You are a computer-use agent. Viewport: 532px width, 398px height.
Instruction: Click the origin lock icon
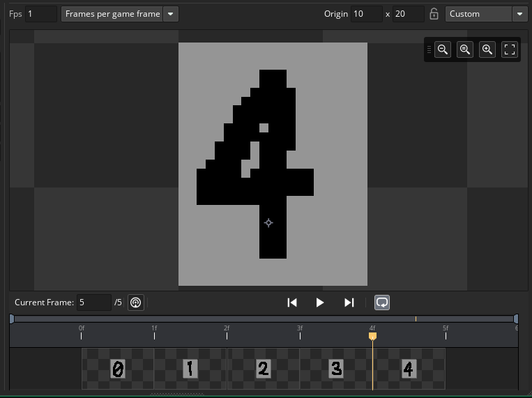click(434, 14)
